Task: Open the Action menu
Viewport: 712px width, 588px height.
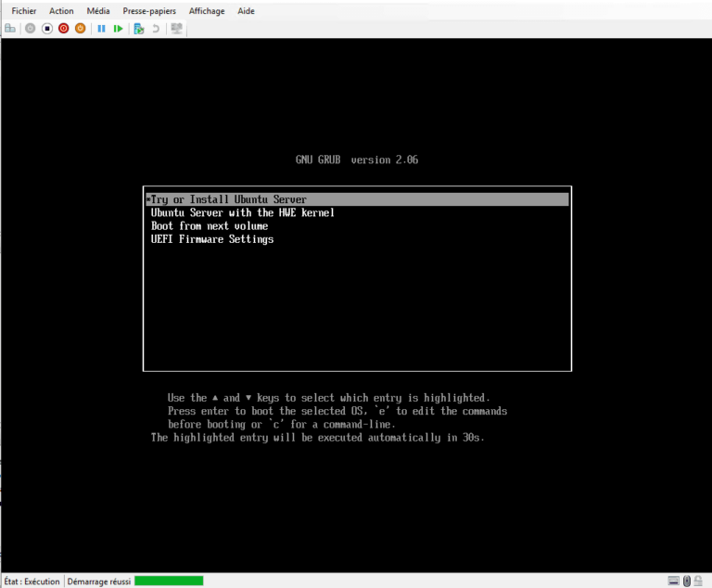Action: pyautogui.click(x=61, y=11)
